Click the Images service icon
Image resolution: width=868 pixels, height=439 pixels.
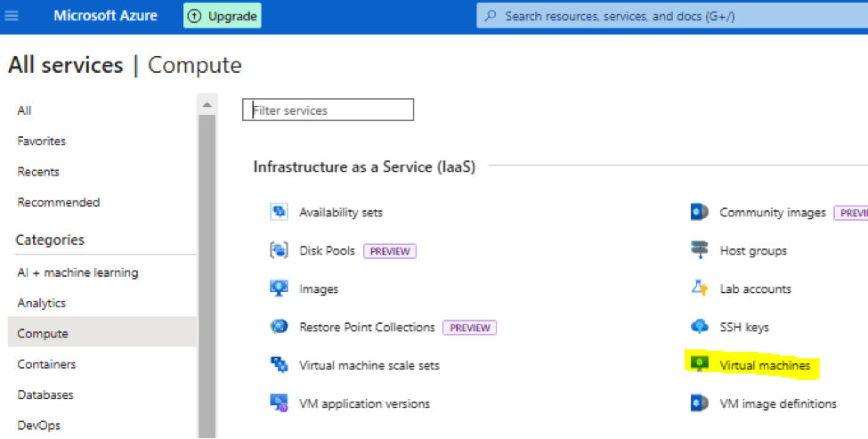pos(280,289)
